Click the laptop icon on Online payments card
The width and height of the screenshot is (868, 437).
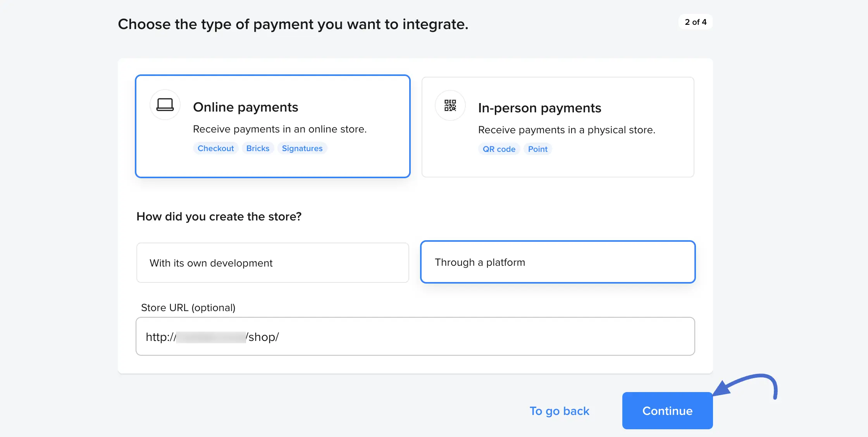tap(165, 105)
